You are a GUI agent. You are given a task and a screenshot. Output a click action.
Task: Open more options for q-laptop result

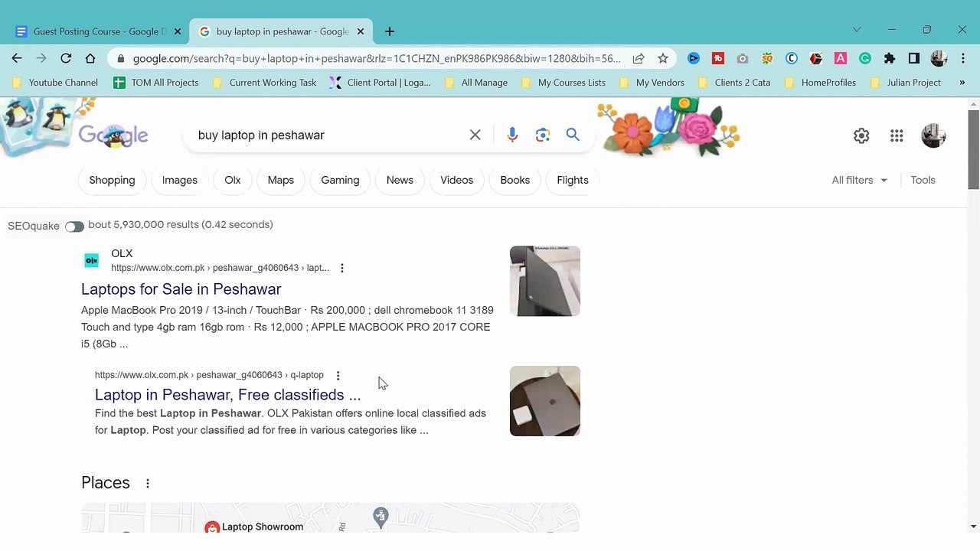click(x=338, y=375)
